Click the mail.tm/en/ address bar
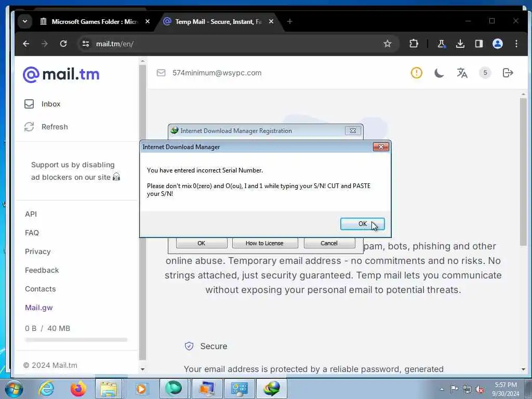Viewport: 532px width, 399px height. point(237,44)
